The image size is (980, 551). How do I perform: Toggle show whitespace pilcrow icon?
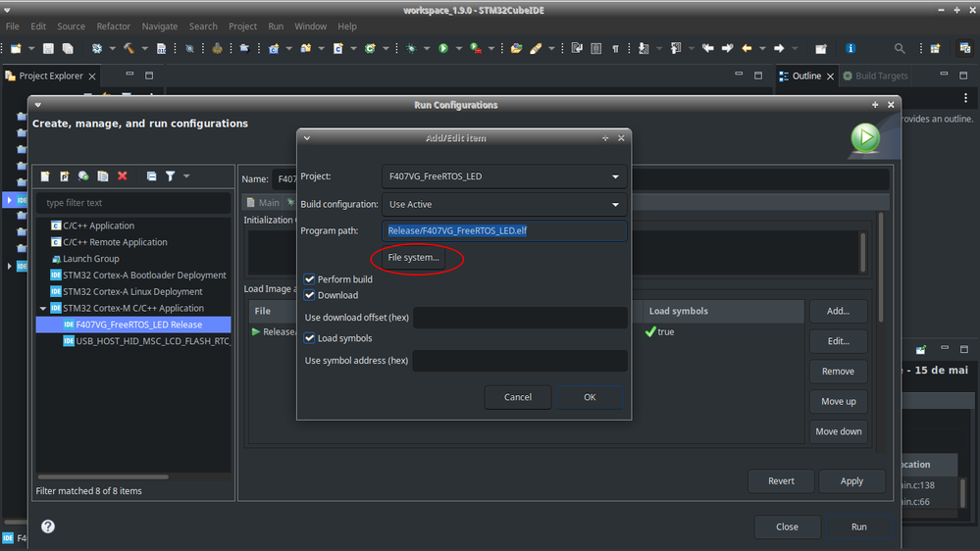pyautogui.click(x=616, y=49)
